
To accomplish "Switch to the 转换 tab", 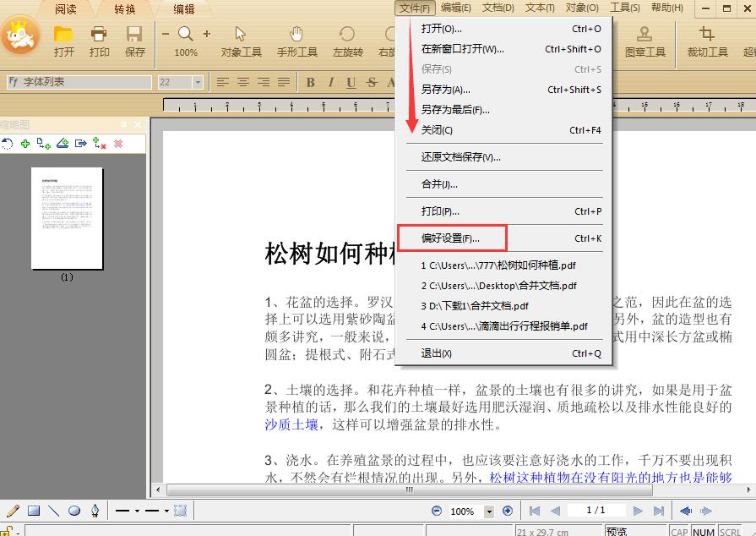I will [x=125, y=9].
